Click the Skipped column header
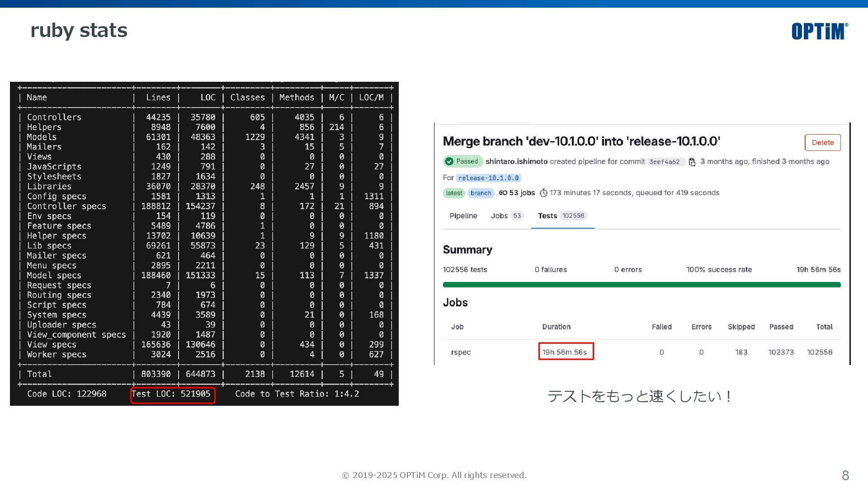 point(741,327)
